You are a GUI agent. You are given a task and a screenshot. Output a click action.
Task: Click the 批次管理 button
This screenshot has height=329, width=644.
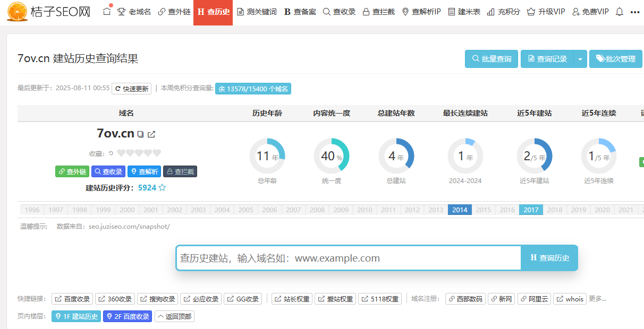pyautogui.click(x=615, y=59)
